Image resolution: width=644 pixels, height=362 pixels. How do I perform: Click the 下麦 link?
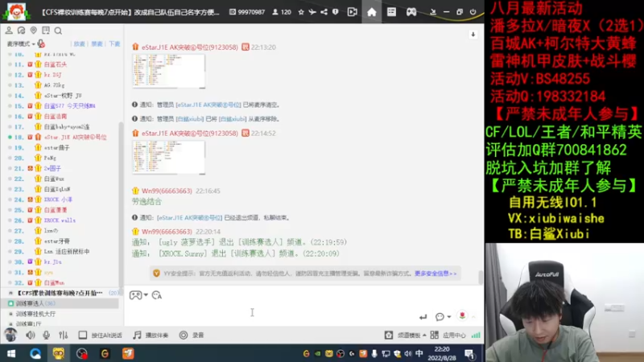click(114, 43)
